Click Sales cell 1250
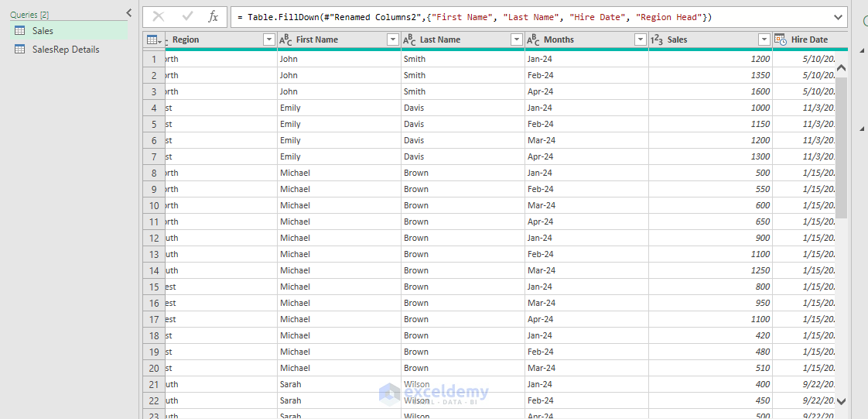This screenshot has width=868, height=419. 710,270
